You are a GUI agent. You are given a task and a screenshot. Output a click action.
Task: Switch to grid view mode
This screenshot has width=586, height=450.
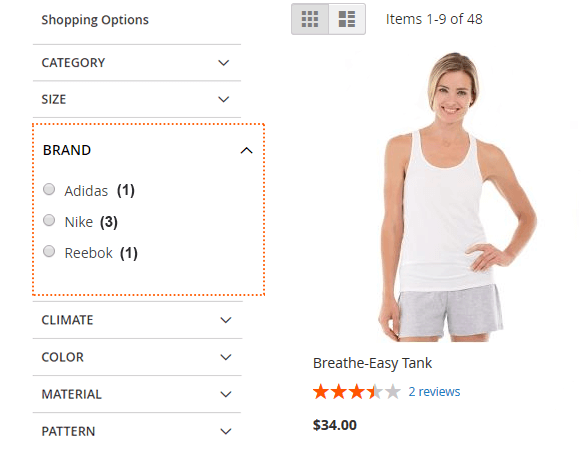click(310, 19)
